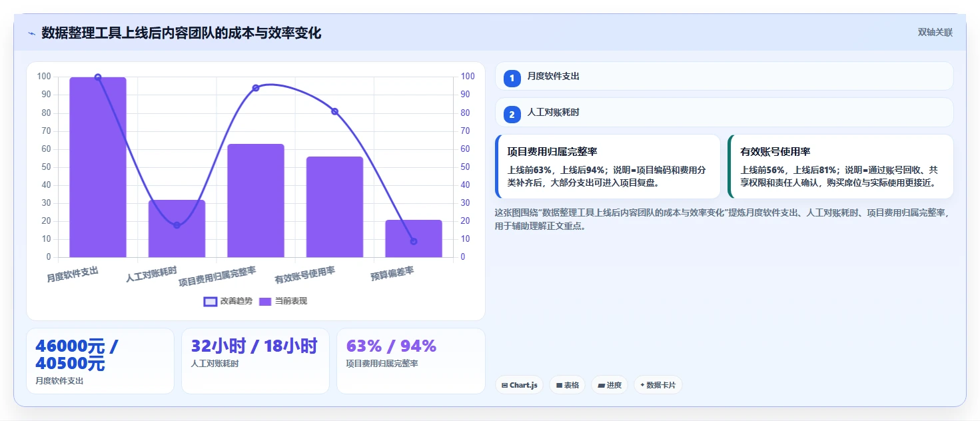The width and height of the screenshot is (980, 421).
Task: Click the 32小时 / 18小时 stat value
Action: 254,346
